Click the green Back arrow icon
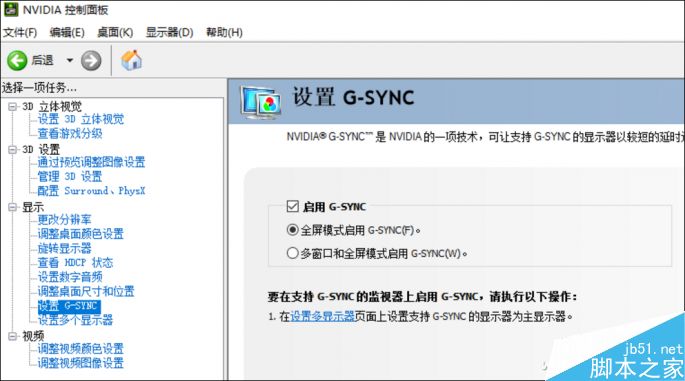The height and width of the screenshot is (381, 685). pos(17,60)
